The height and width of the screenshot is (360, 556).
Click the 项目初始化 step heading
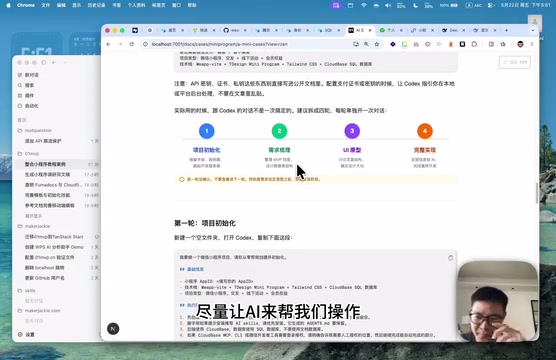206,150
